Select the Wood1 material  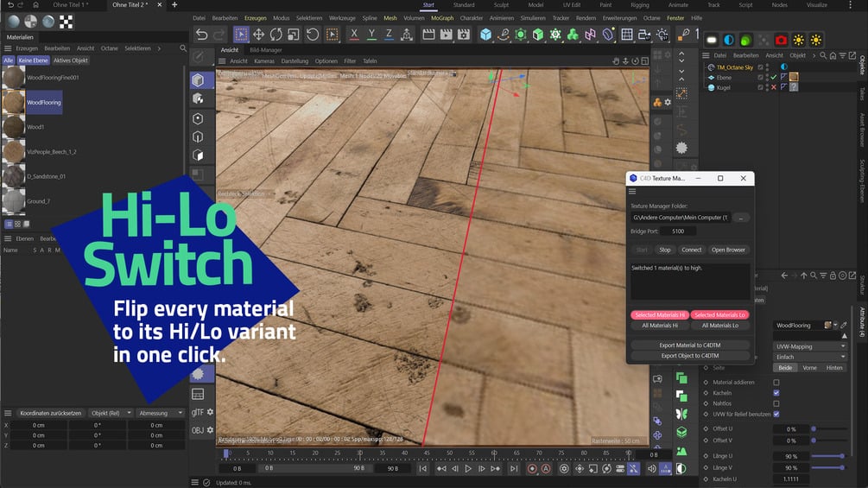coord(35,127)
